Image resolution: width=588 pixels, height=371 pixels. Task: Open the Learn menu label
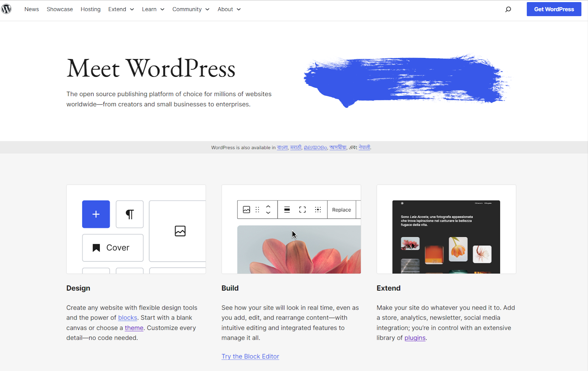point(149,9)
